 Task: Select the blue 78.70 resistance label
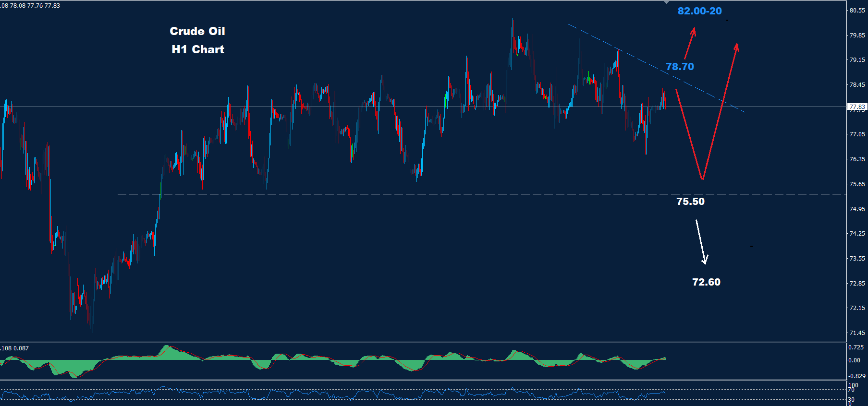pos(680,67)
